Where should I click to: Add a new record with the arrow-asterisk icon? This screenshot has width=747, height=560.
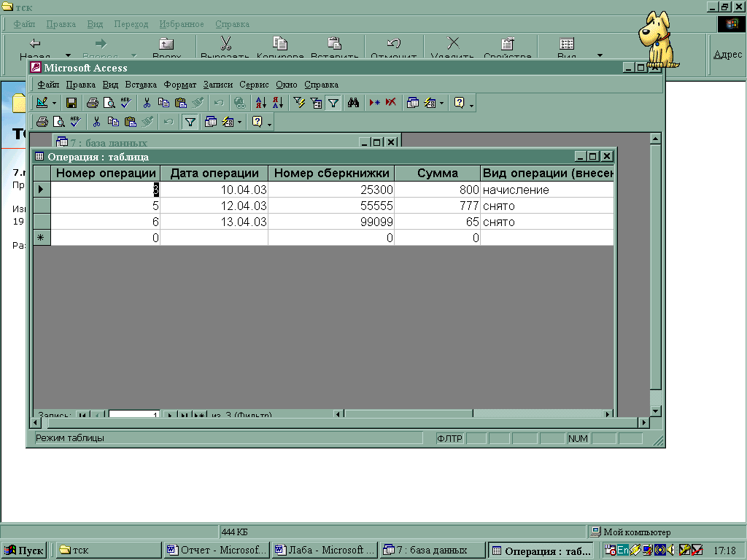(374, 103)
